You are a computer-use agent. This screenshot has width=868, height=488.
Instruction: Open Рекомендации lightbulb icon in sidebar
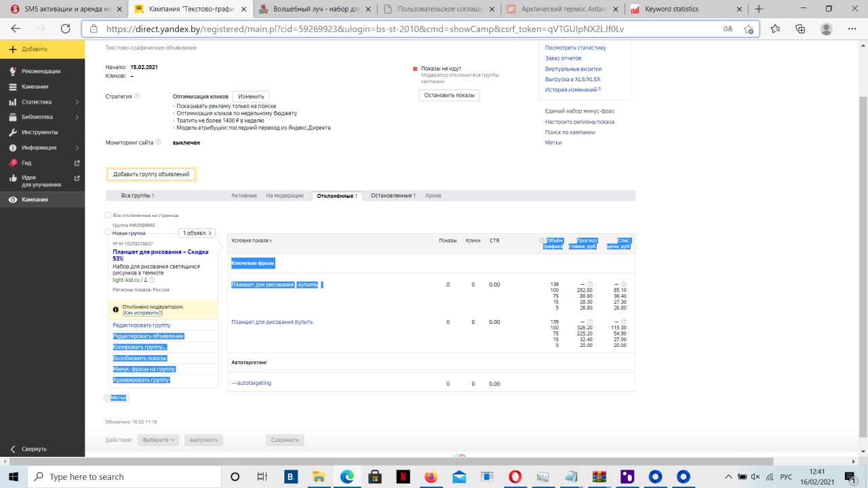point(13,71)
